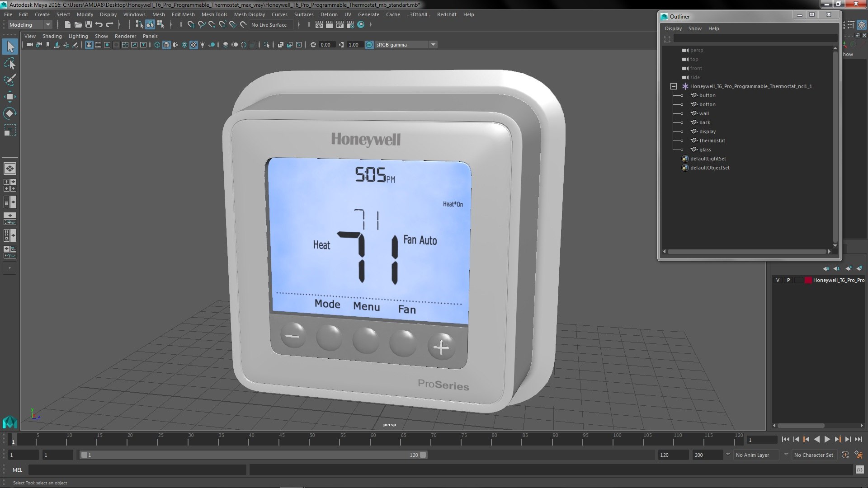This screenshot has width=868, height=488.
Task: Pick the Paint Selection tool
Action: [10, 80]
